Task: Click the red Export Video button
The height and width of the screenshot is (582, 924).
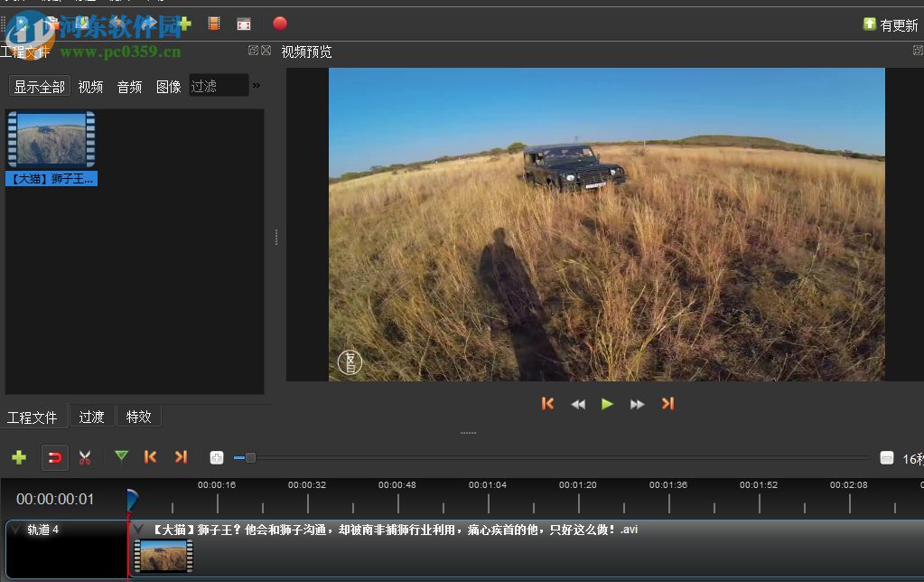Action: (279, 24)
